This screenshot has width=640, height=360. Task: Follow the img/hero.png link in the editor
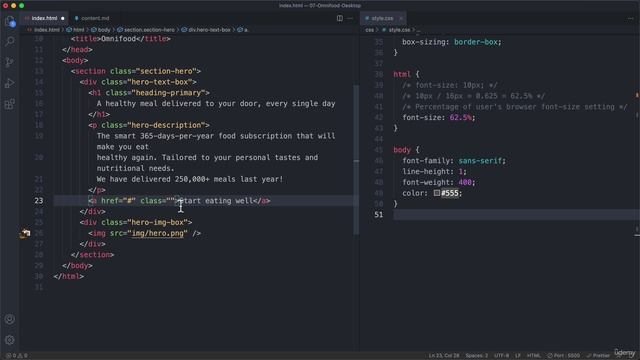158,233
